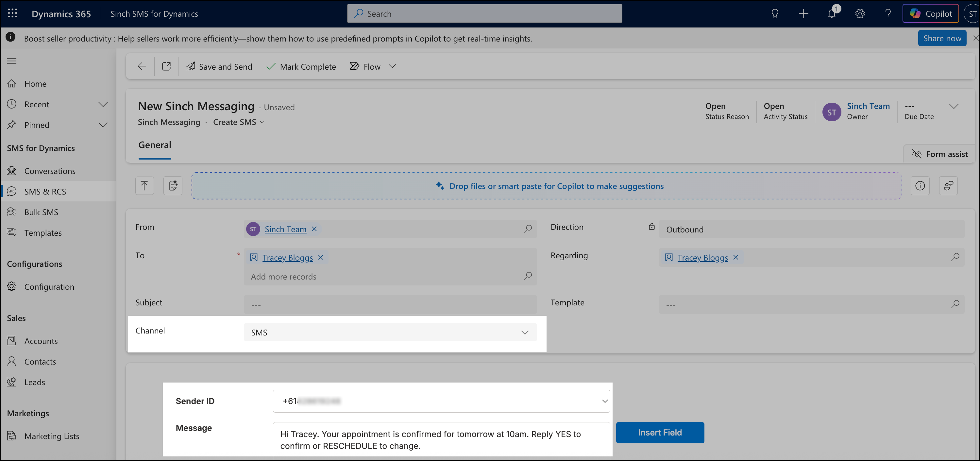This screenshot has width=980, height=461.
Task: Open the Sender ID dropdown
Action: 441,401
